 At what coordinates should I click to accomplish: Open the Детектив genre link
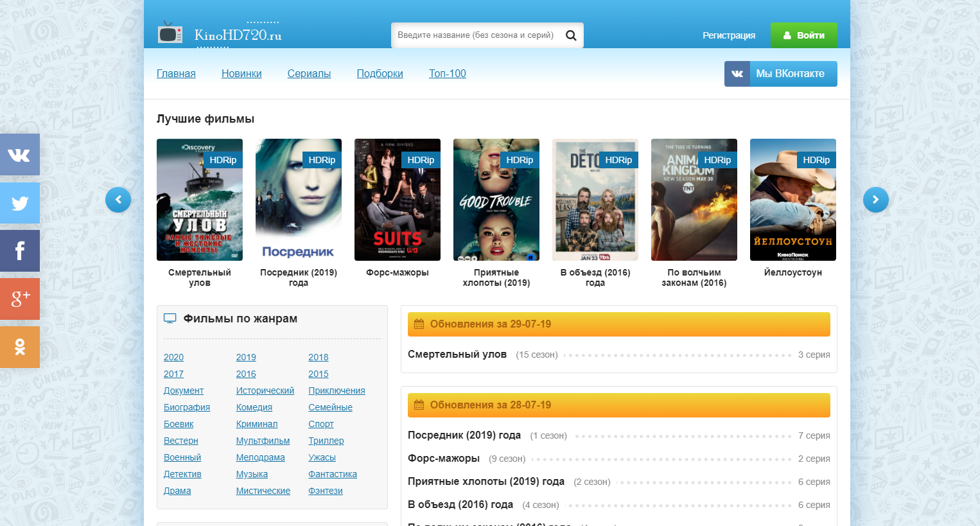pos(182,474)
